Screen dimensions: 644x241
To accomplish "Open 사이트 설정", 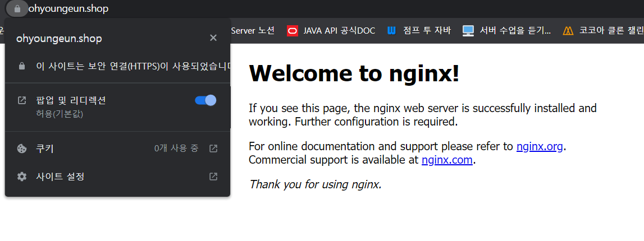I will pos(118,177).
